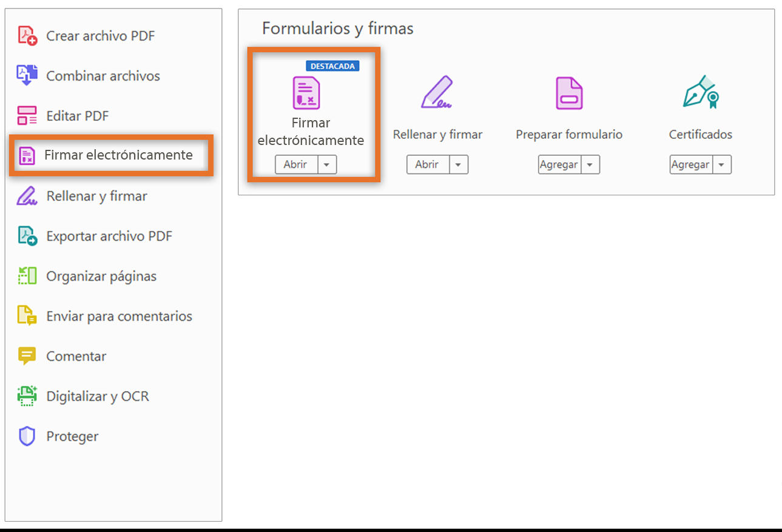Click the Combinar archivos icon
This screenshot has width=782, height=532.
tap(27, 75)
